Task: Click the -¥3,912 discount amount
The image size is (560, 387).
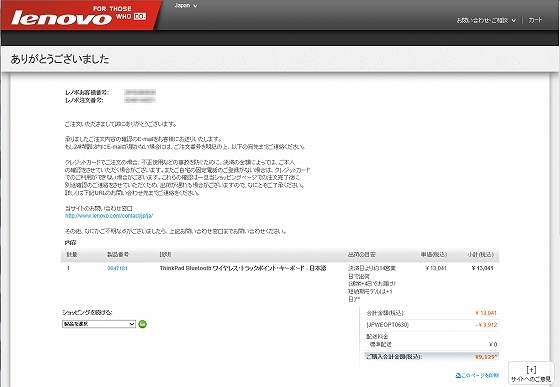Action: tap(486, 325)
